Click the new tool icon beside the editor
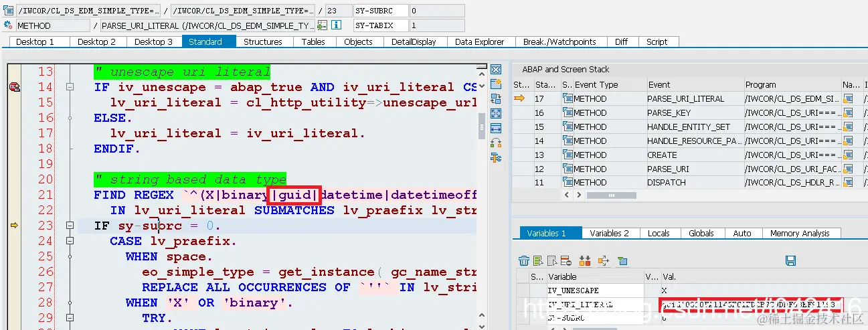The image size is (868, 330). click(496, 84)
